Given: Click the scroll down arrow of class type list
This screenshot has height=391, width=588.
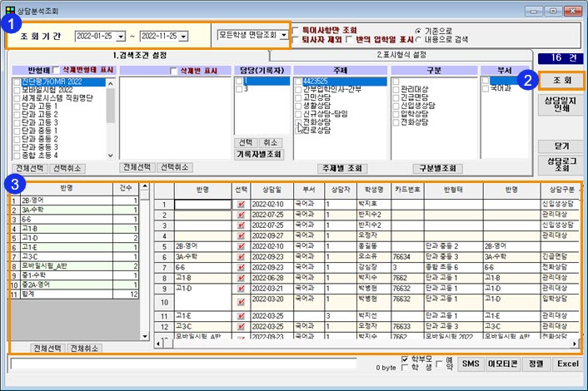Looking at the screenshot, I should click(x=110, y=156).
